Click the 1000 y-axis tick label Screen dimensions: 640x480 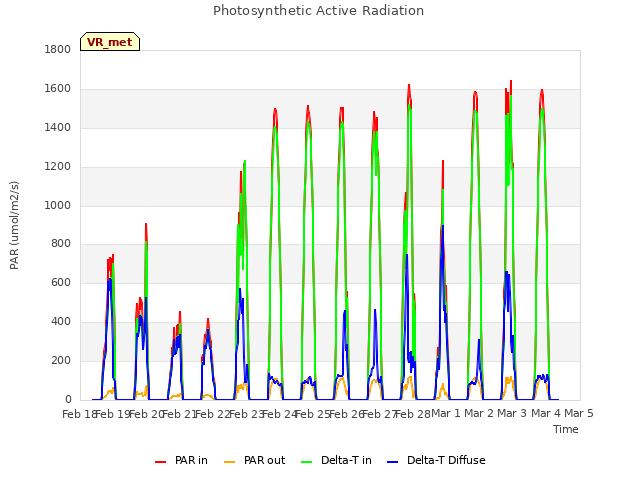58,205
